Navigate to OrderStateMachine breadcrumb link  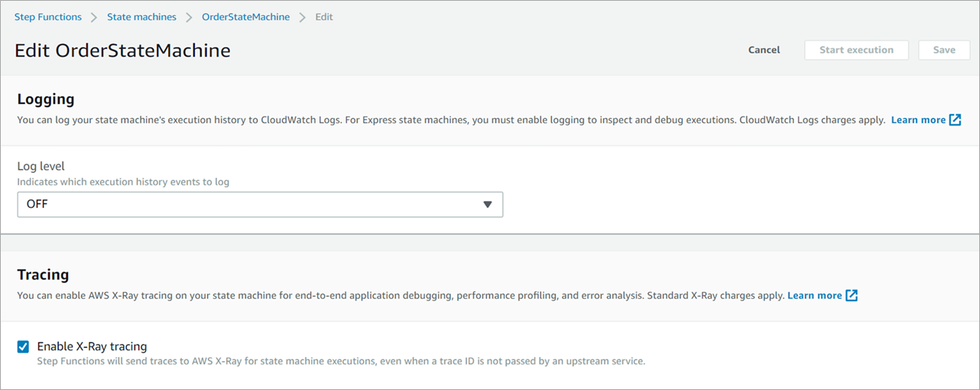click(245, 17)
